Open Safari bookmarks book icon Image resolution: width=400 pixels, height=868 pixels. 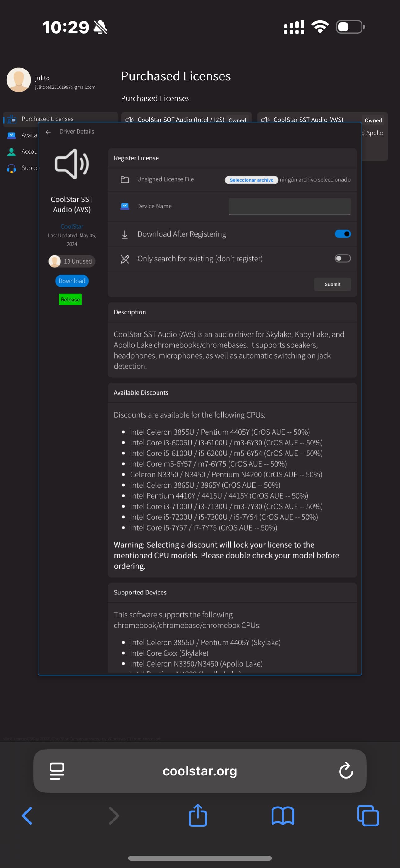click(x=282, y=816)
